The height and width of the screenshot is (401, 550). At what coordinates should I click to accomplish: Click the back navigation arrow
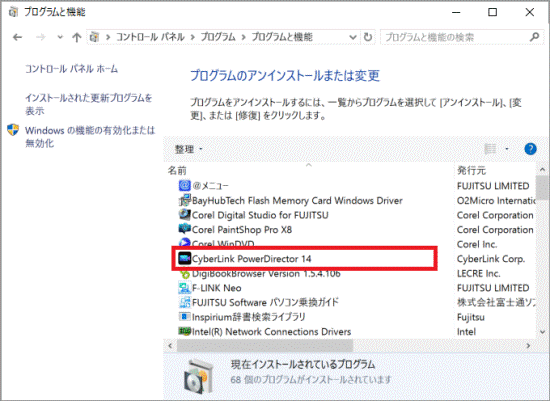pos(17,37)
